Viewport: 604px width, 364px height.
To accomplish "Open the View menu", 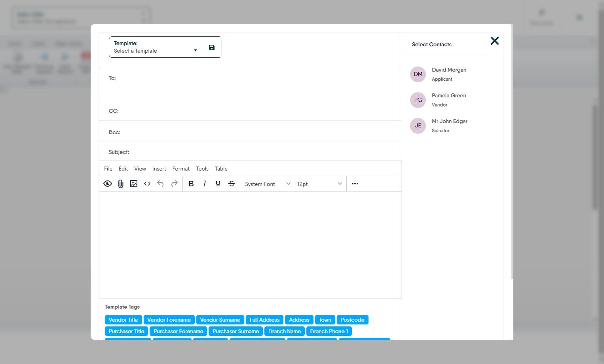I will [140, 169].
